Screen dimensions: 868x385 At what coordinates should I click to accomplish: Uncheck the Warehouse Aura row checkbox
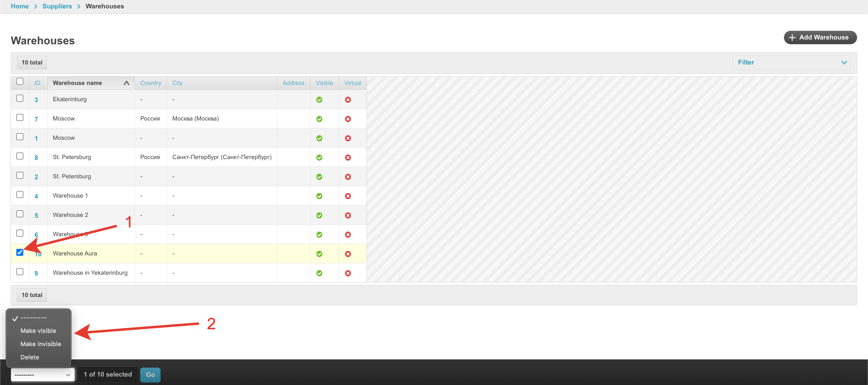click(x=20, y=252)
